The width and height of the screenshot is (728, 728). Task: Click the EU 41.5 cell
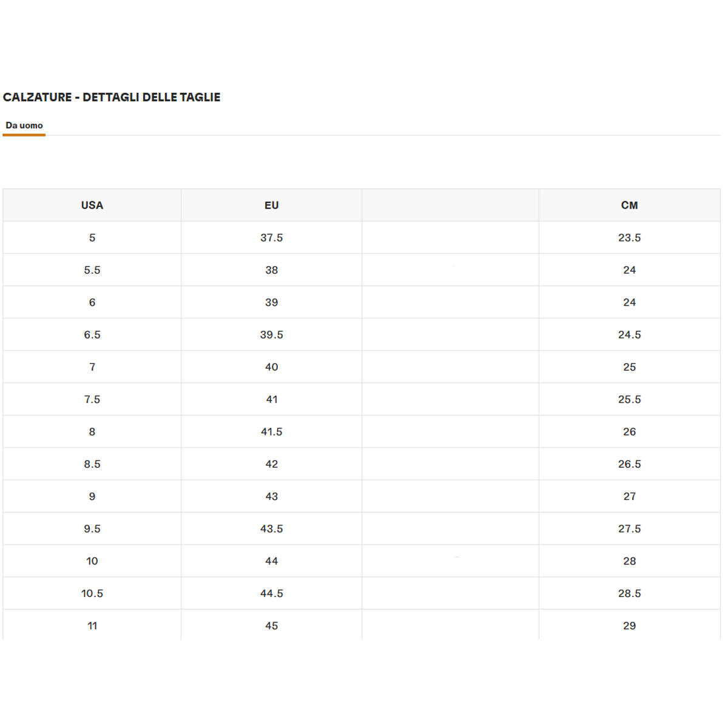coord(271,432)
